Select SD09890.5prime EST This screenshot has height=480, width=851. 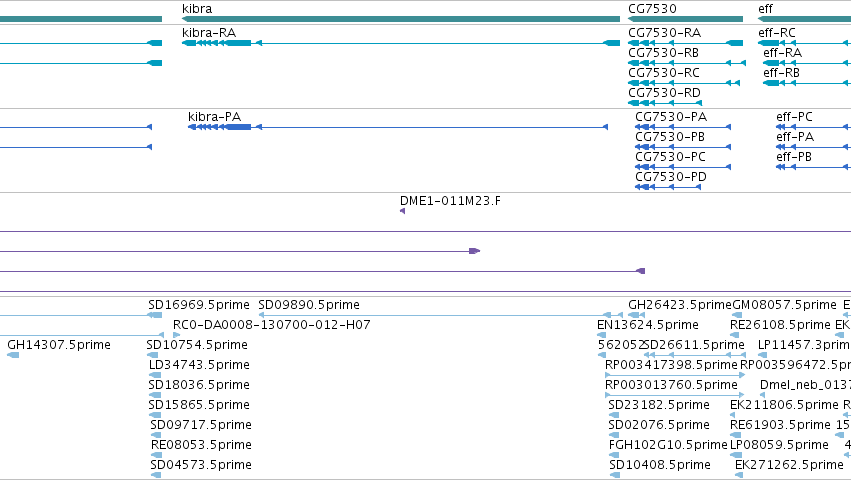pos(440,315)
